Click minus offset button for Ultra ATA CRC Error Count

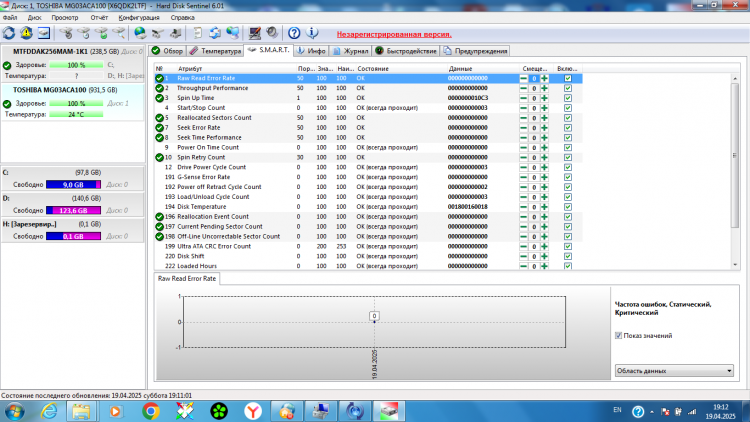pos(524,246)
